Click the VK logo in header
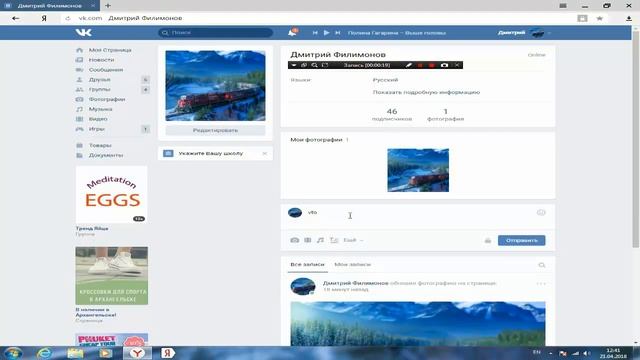Viewport: 640px width, 360px height. pos(83,33)
